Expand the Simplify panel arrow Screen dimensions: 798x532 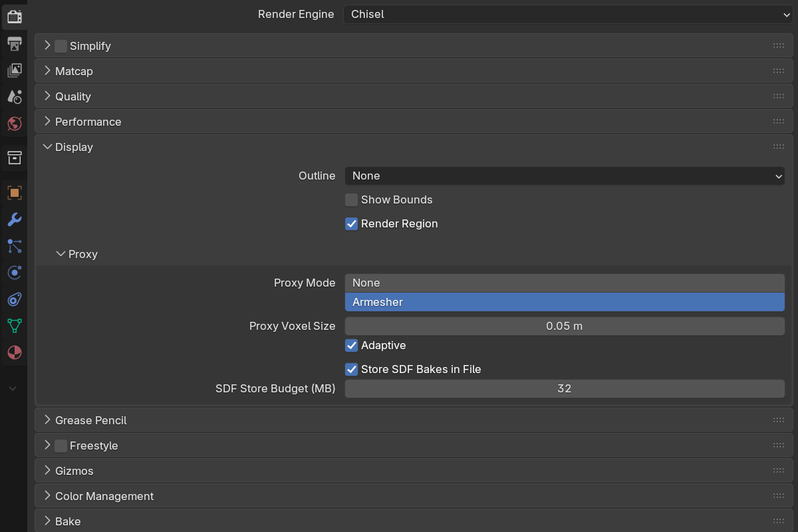47,46
